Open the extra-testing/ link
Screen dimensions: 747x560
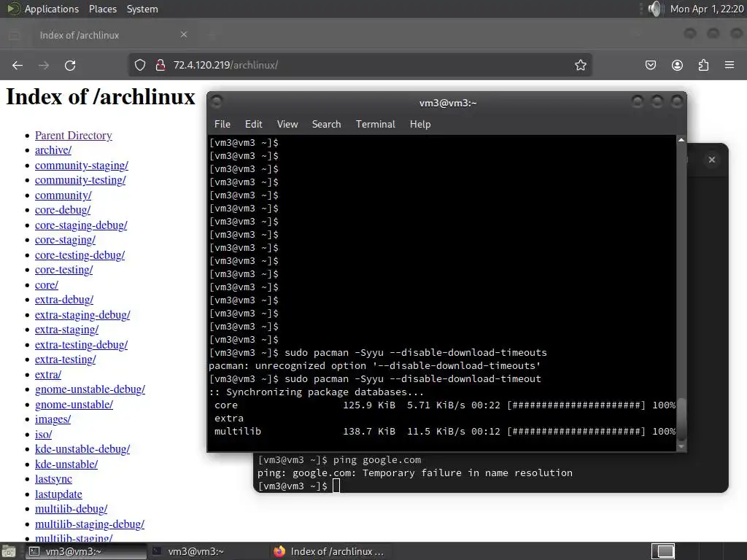click(x=65, y=360)
